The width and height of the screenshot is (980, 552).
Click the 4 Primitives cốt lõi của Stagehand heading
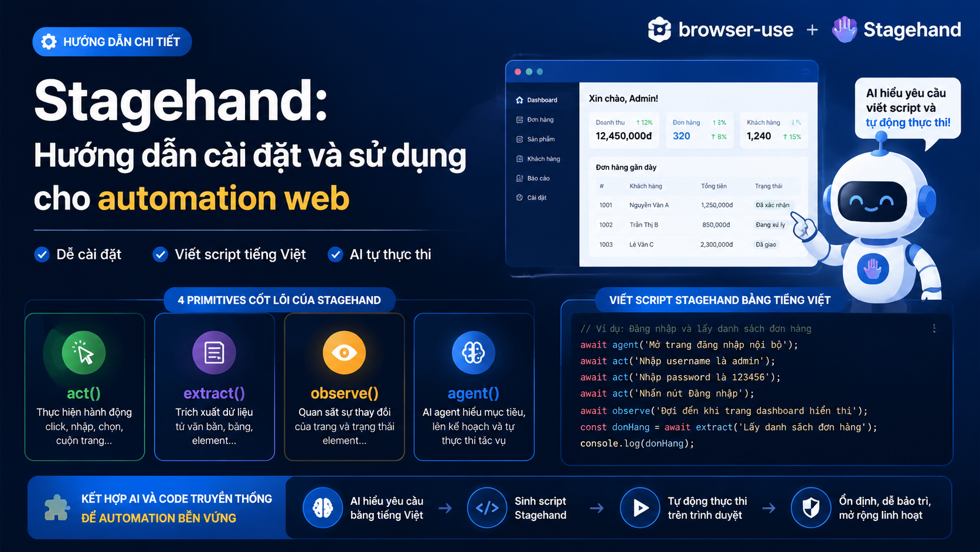point(279,300)
